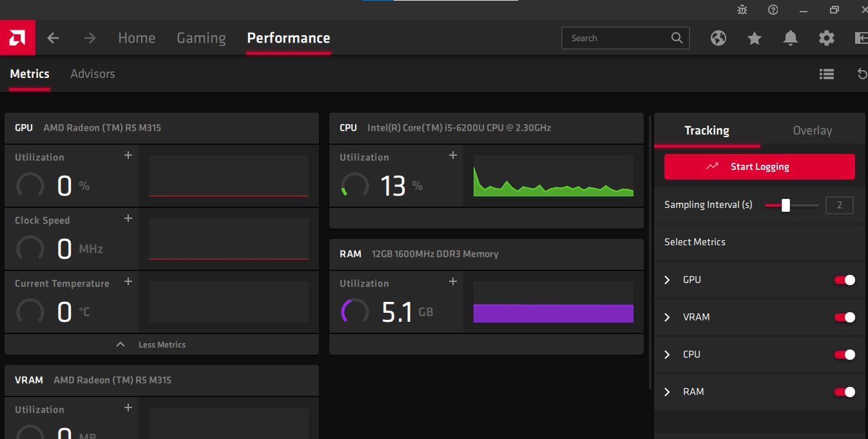
Task: Click the '13' CPU utilization value
Action: pos(393,186)
